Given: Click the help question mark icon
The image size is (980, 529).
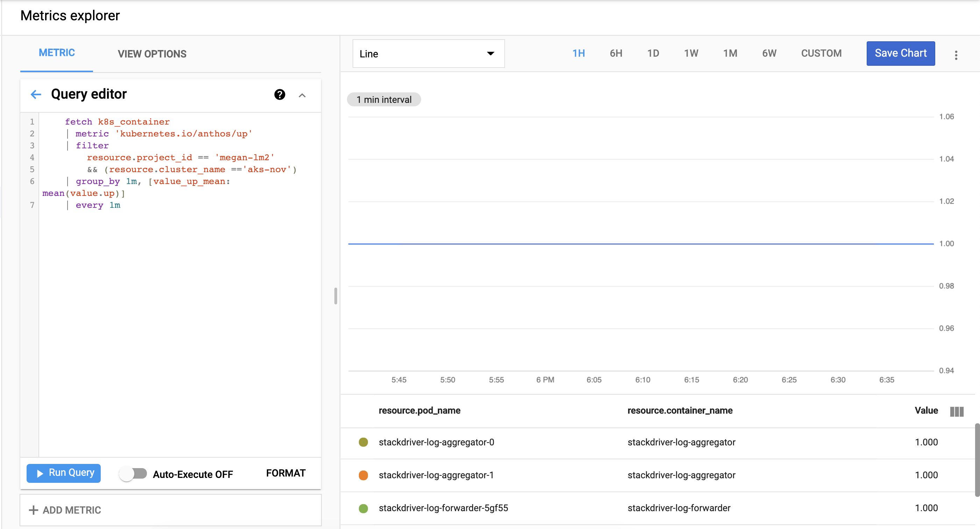Looking at the screenshot, I should click(x=280, y=94).
